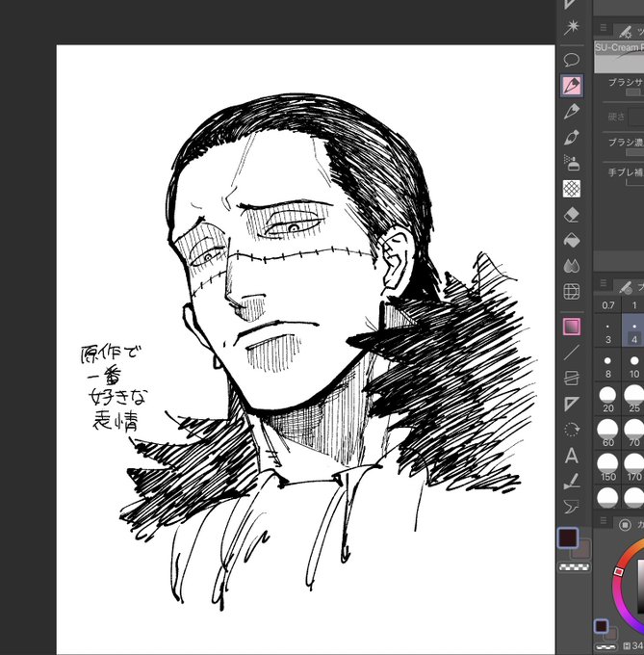Select the transparent color checkered bar in toolbar
644x655 pixels.
575,566
